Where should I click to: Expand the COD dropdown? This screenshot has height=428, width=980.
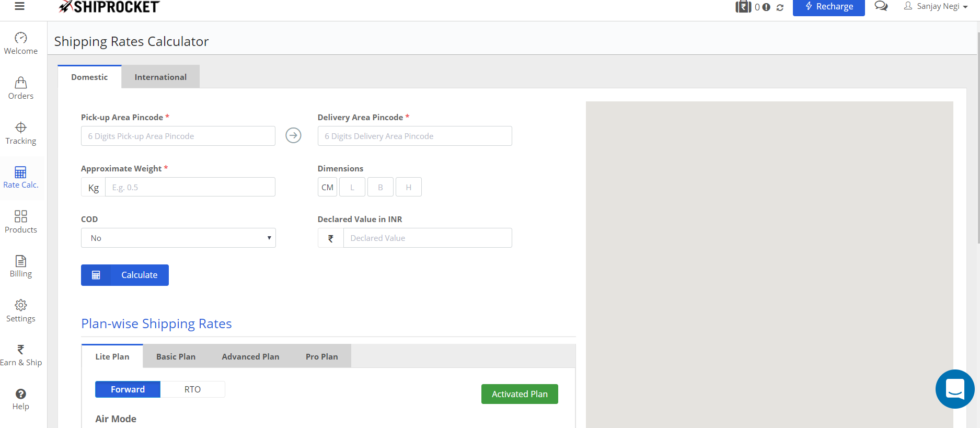[178, 238]
